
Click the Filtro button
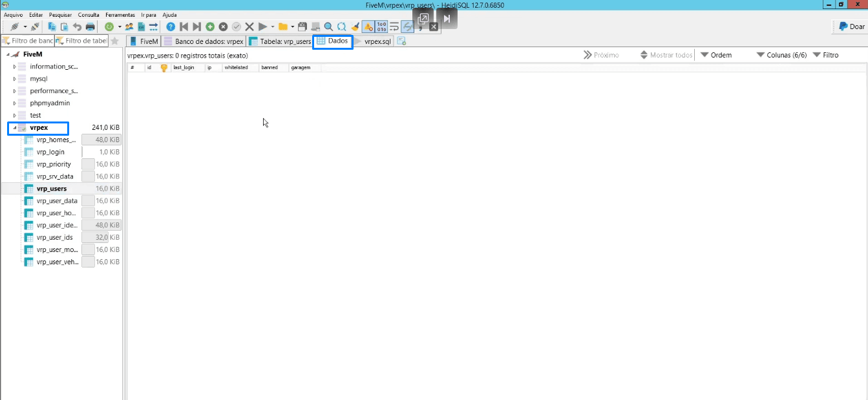pos(826,55)
